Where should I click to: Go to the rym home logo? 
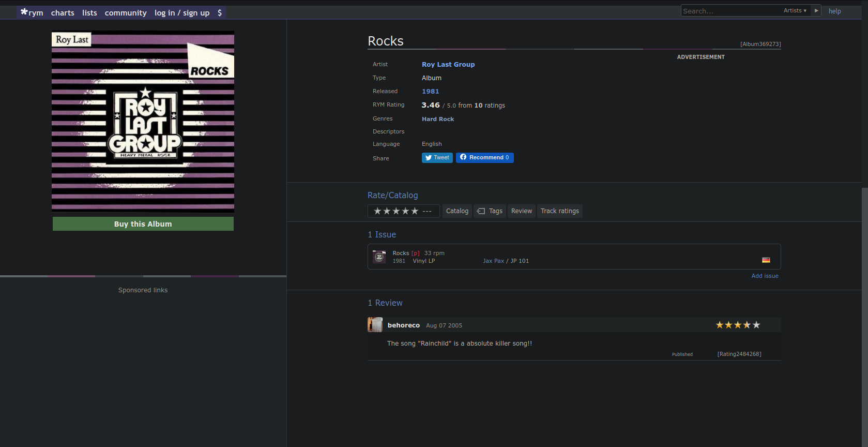(x=32, y=12)
